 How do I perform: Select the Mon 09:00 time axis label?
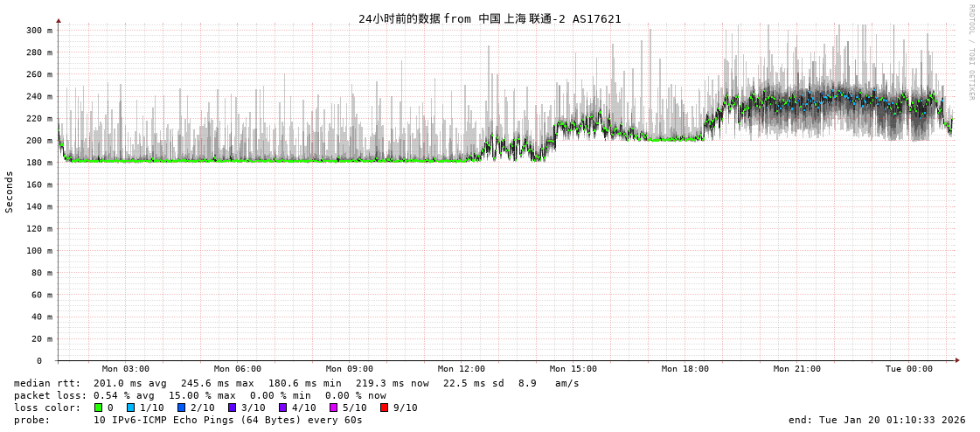pyautogui.click(x=349, y=369)
